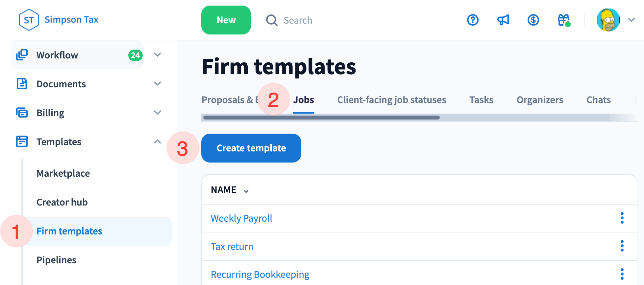The image size is (644, 285).
Task: Open the Weekly Payroll template link
Action: [x=241, y=218]
